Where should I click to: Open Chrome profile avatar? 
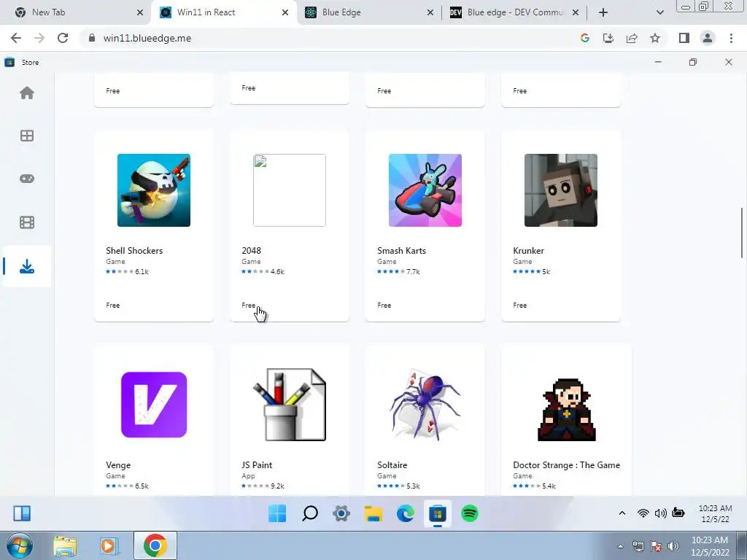708,38
